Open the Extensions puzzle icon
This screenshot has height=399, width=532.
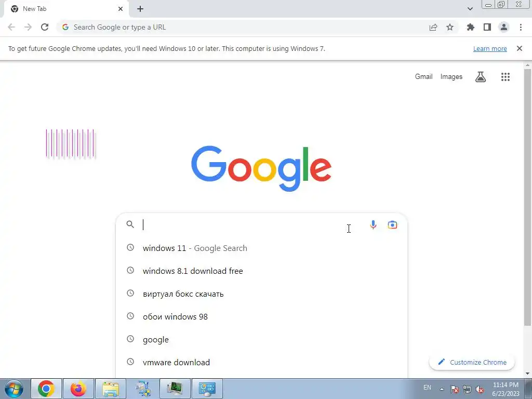coord(470,27)
